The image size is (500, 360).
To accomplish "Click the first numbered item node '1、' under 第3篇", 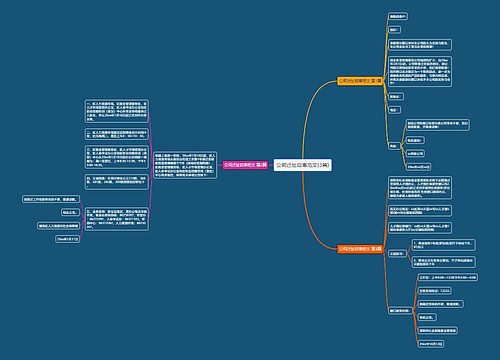I will [x=444, y=245].
